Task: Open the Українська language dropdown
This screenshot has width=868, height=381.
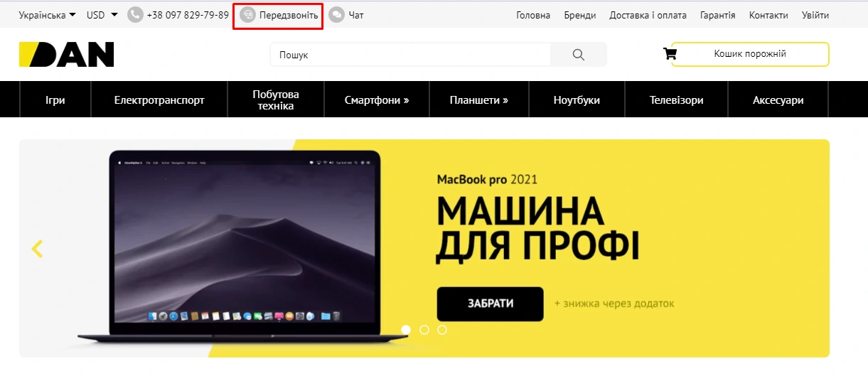Action: [47, 15]
